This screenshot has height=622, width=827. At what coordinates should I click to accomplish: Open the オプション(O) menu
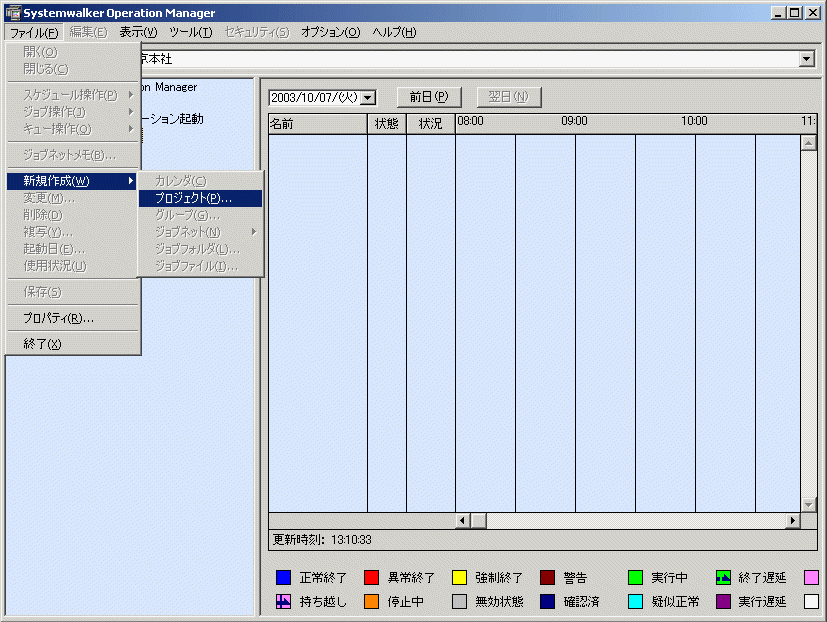pyautogui.click(x=331, y=33)
